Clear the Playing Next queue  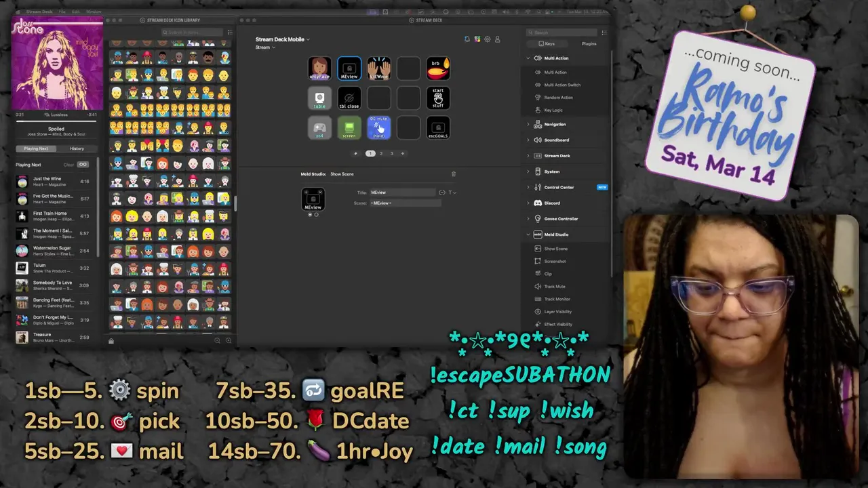tap(68, 165)
